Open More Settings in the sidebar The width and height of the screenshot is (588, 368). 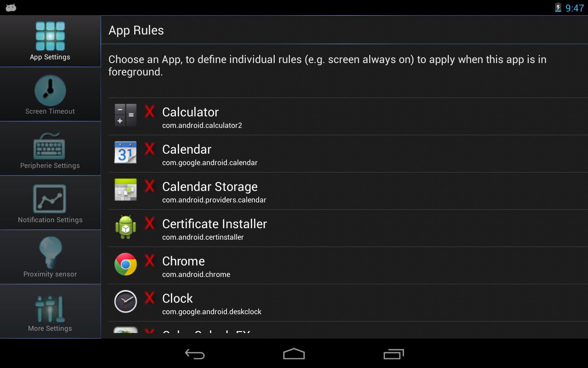[x=50, y=311]
